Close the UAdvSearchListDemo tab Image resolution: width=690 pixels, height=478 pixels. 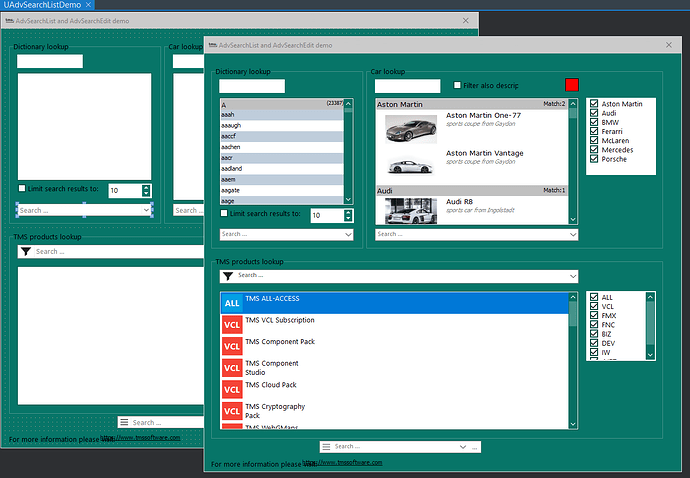[88, 5]
